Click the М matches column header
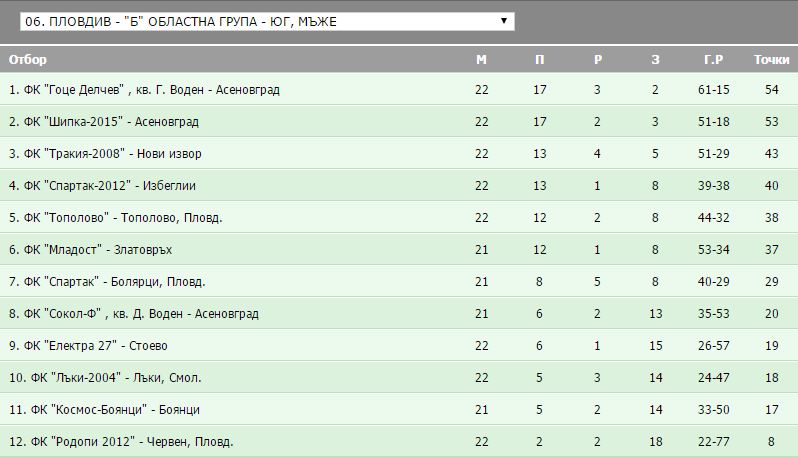 (x=481, y=60)
